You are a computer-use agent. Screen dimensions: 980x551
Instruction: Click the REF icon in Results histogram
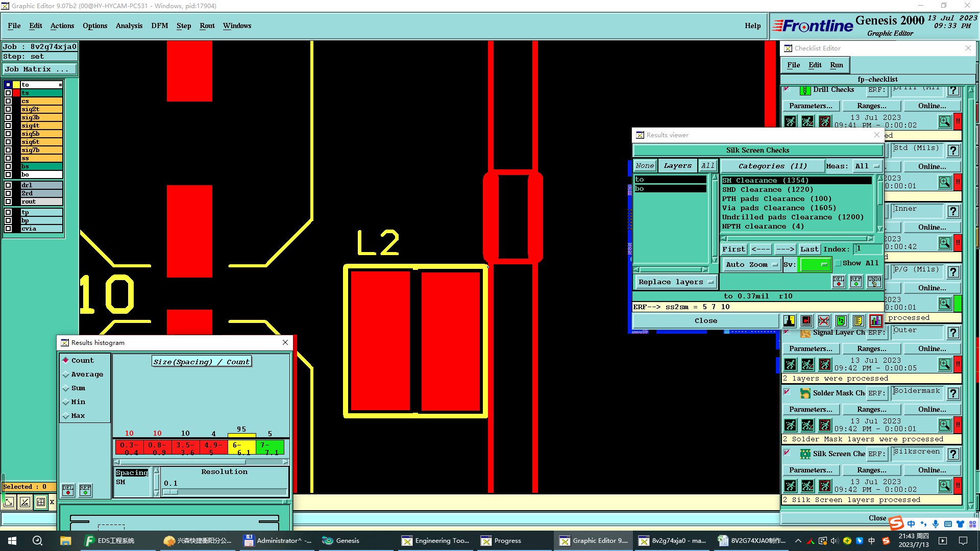85,490
